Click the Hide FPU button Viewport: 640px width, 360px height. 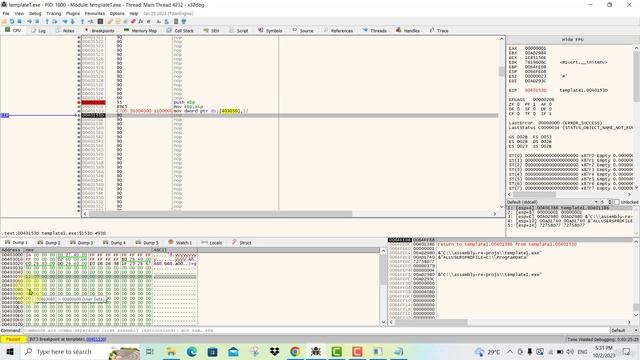click(573, 40)
